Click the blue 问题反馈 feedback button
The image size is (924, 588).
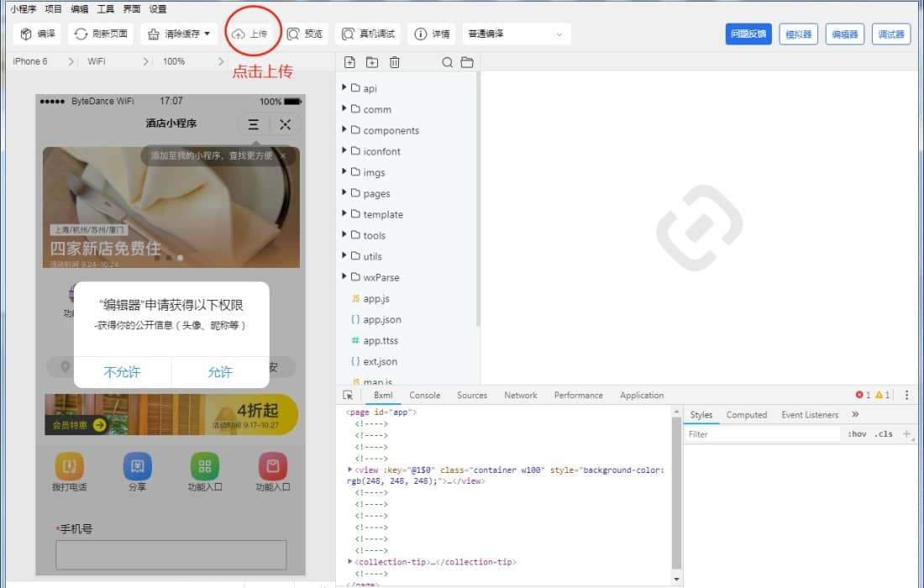pyautogui.click(x=748, y=34)
